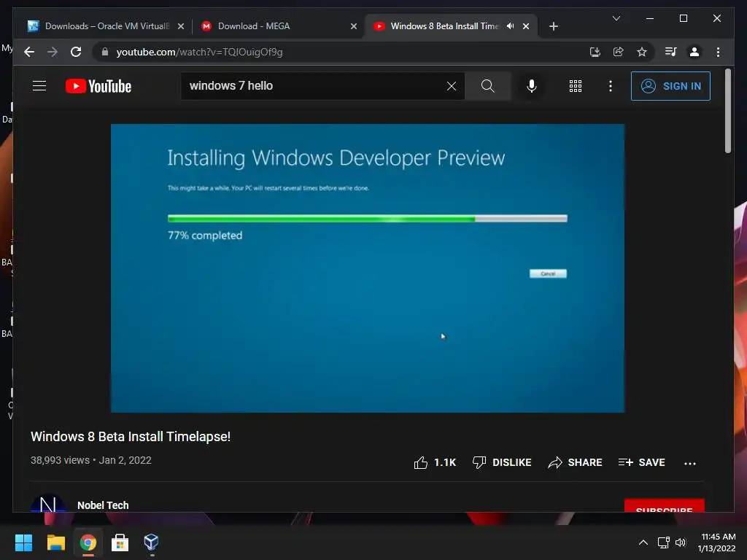Open the network tray icon

click(x=664, y=542)
